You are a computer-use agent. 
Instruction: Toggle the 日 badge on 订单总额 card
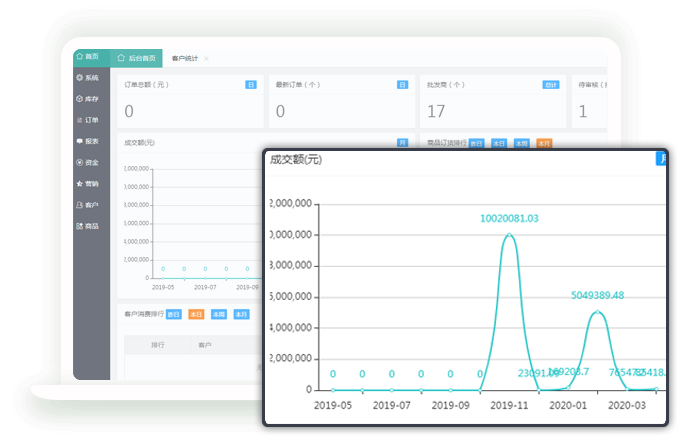[251, 85]
